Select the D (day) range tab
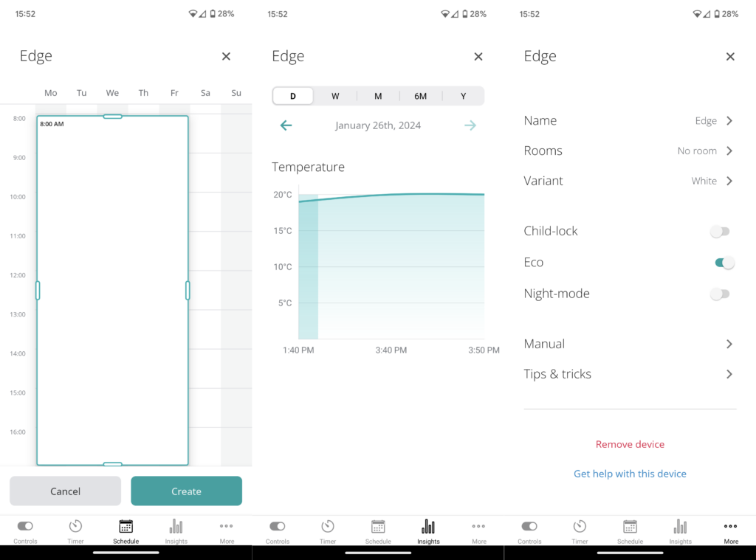 pos(292,96)
